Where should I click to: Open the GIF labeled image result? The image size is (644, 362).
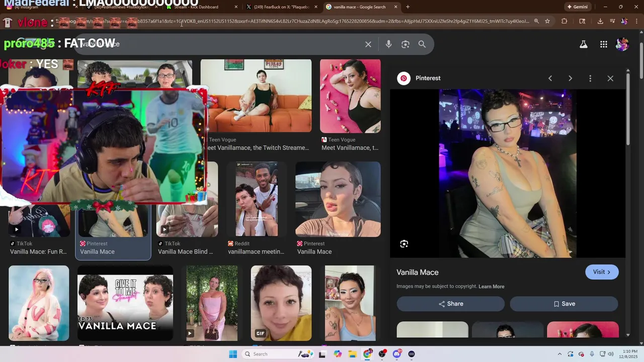tap(281, 303)
